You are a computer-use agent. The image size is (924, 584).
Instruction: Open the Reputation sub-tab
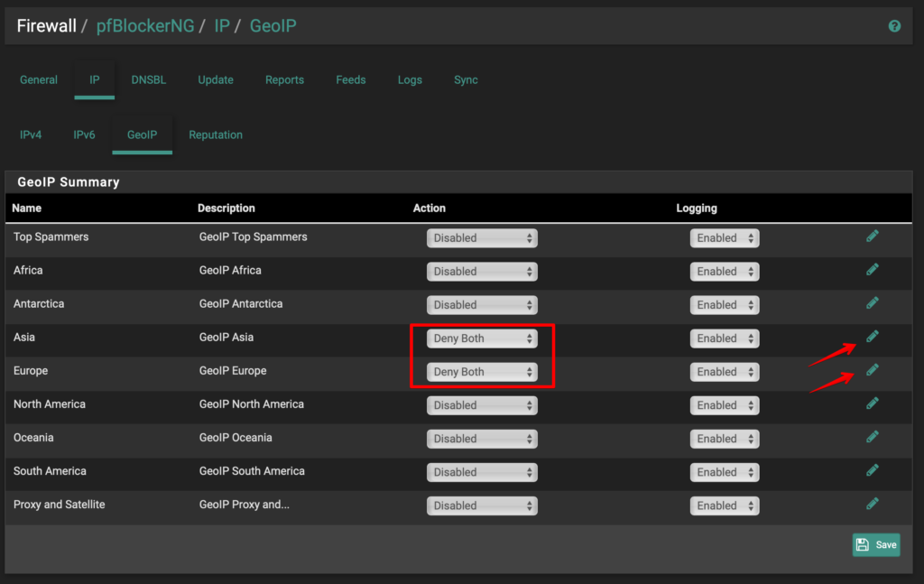coord(216,135)
